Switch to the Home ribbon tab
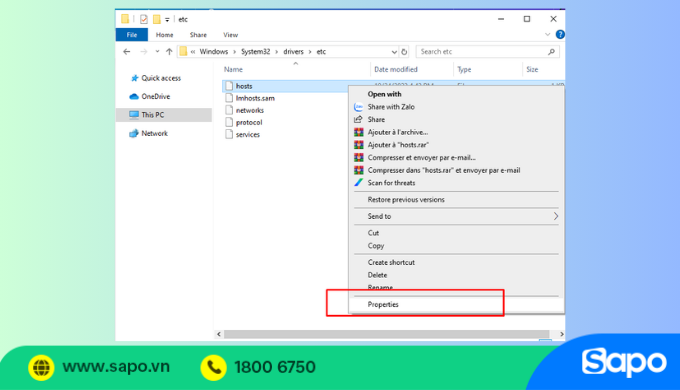The image size is (680, 390). tap(164, 35)
